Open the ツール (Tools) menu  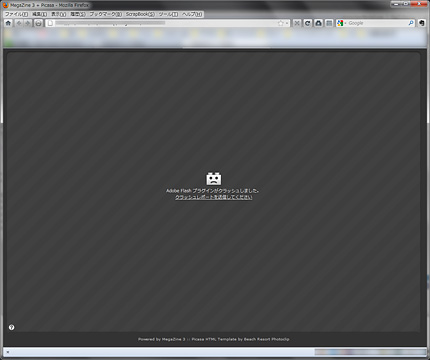(x=168, y=14)
